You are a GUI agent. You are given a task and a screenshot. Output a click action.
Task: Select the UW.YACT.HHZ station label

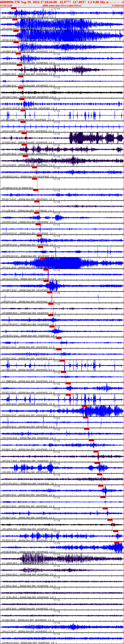29,97
